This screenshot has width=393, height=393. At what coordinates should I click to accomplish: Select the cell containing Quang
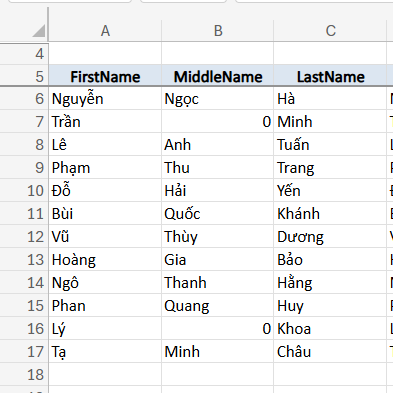[x=218, y=306]
